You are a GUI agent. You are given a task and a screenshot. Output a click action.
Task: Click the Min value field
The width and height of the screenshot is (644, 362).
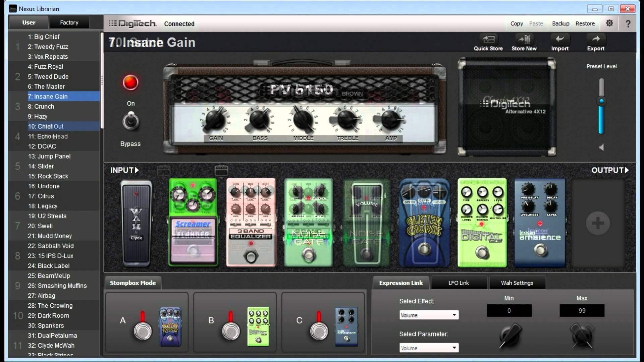pyautogui.click(x=509, y=311)
